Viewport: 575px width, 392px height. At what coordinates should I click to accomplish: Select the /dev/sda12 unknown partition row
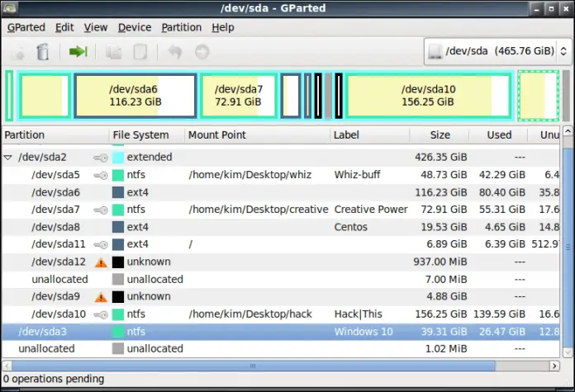tap(281, 262)
